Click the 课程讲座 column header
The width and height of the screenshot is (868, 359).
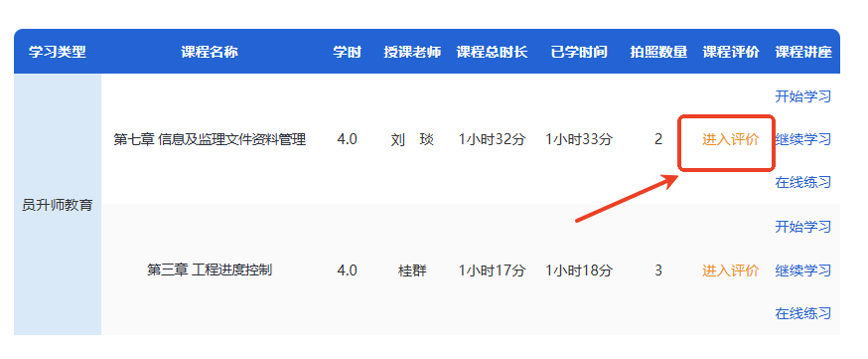point(803,52)
